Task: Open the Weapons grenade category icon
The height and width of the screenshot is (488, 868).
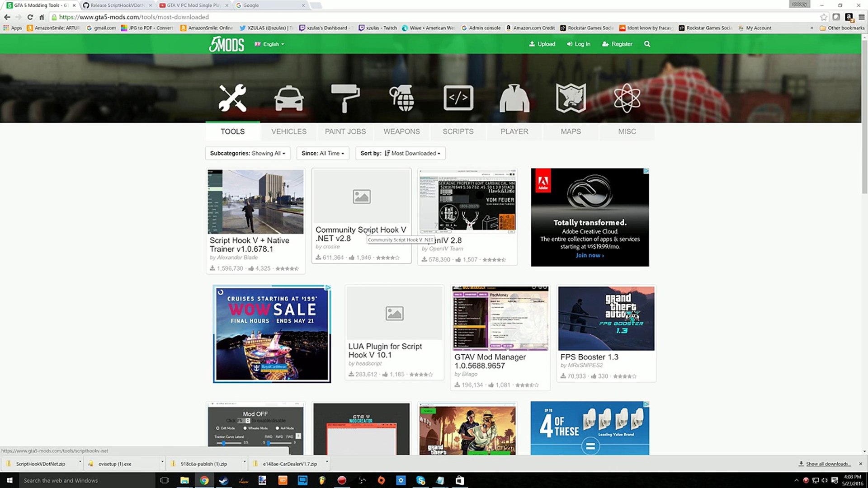Action: point(402,98)
